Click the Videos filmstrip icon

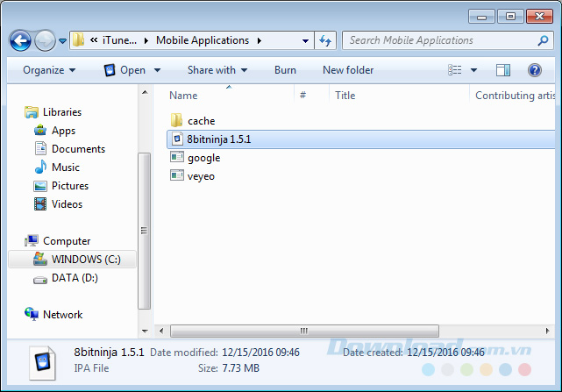click(x=40, y=204)
